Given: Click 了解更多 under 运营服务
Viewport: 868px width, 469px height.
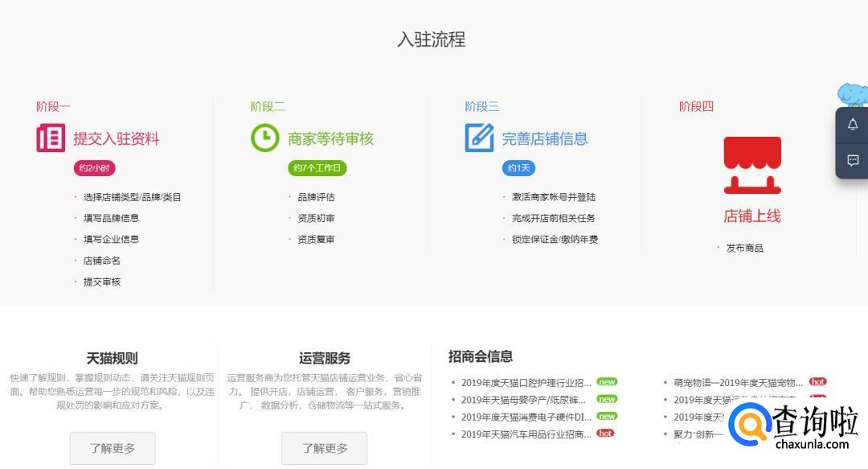Looking at the screenshot, I should point(325,448).
